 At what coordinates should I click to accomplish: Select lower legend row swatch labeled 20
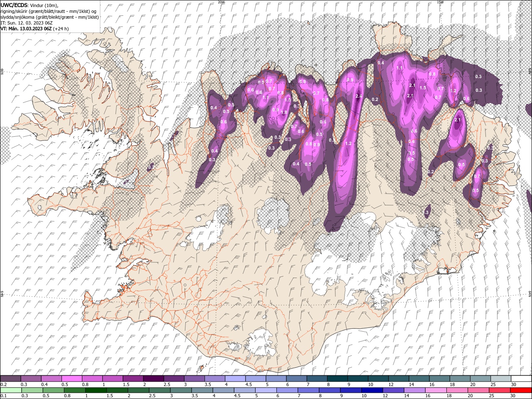478,390
